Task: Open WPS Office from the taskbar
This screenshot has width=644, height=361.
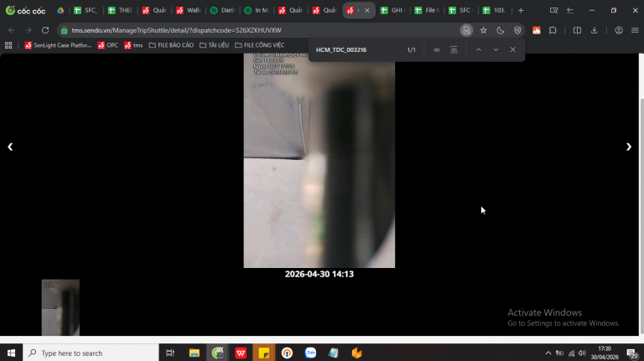Action: pyautogui.click(x=241, y=353)
